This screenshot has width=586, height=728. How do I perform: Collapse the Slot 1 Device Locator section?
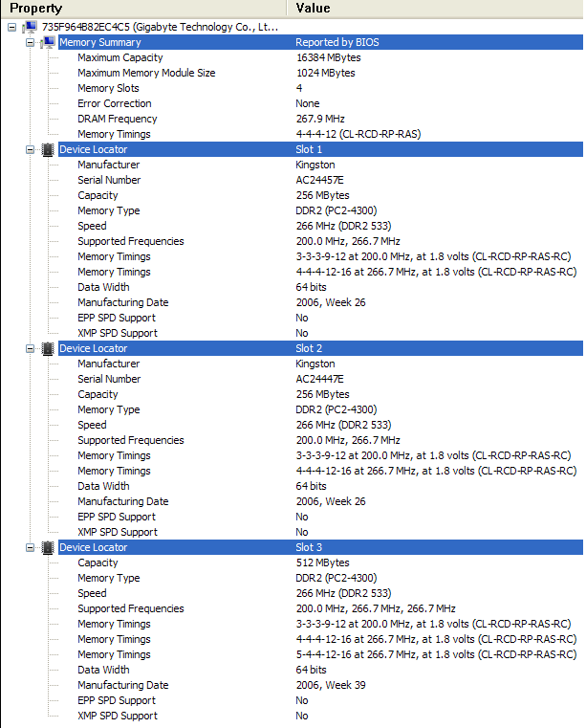pos(31,149)
